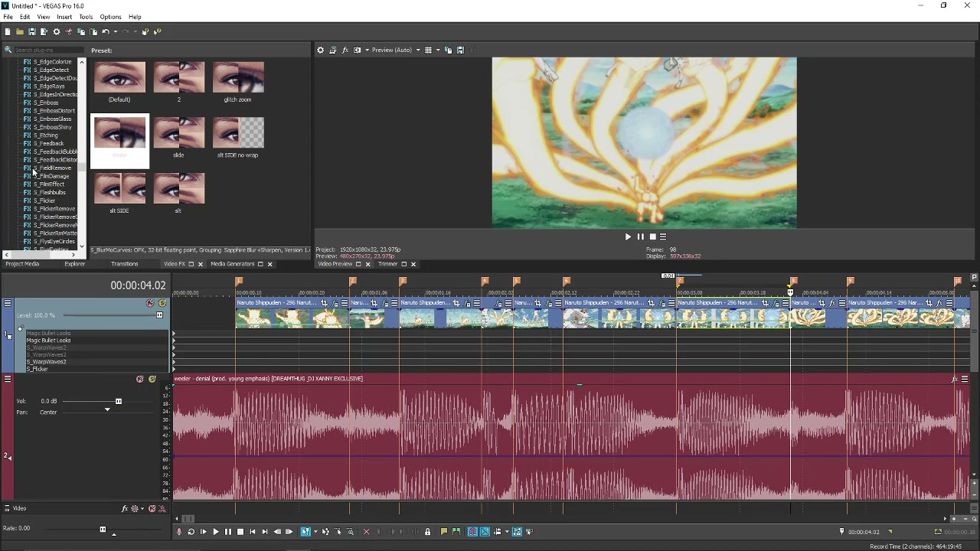Play the video in the preview window

click(x=628, y=236)
